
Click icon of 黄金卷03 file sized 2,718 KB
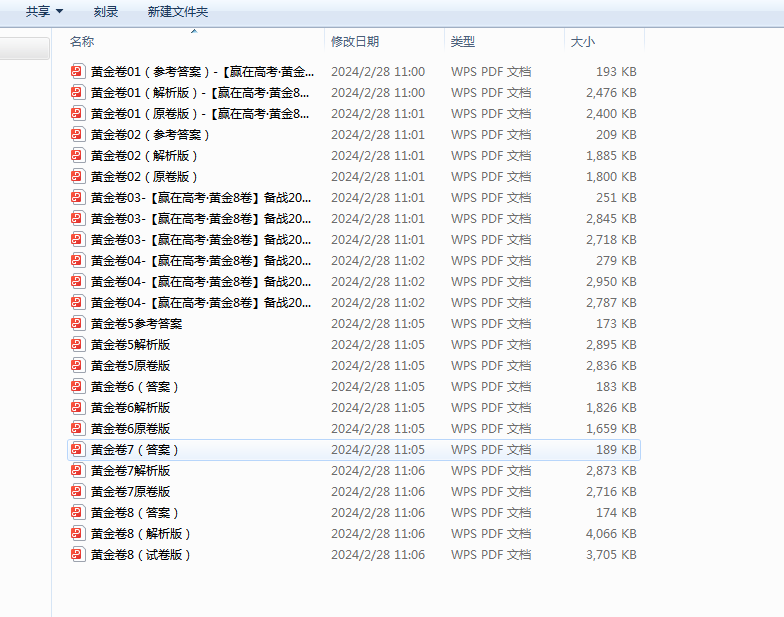(x=78, y=240)
